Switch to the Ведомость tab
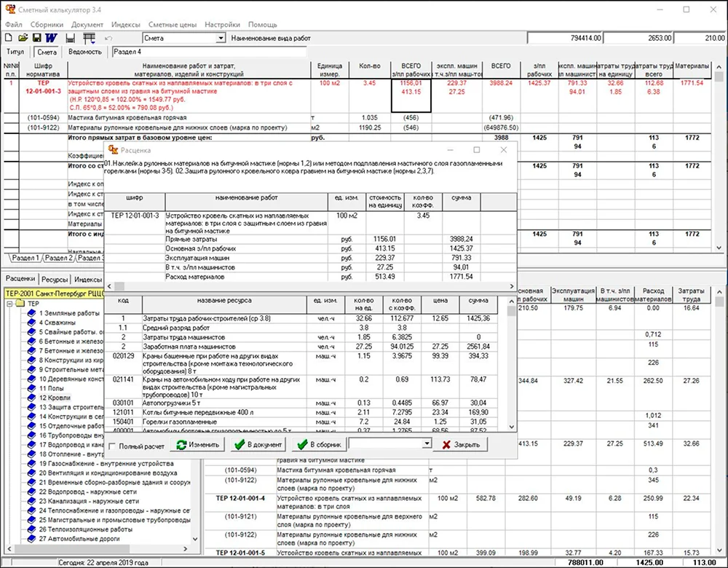The height and width of the screenshot is (568, 728). [x=85, y=52]
